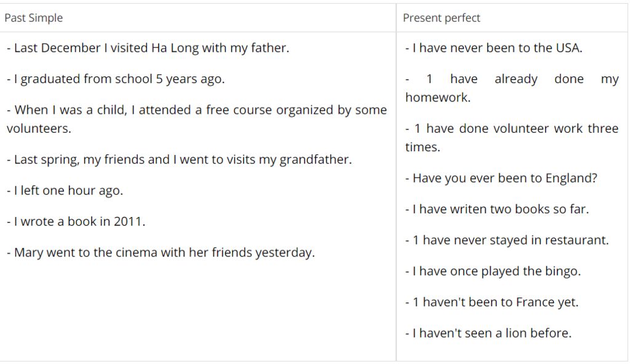This screenshot has height=364, width=630.
Task: Select the sentence about done my homework
Action: click(x=512, y=88)
